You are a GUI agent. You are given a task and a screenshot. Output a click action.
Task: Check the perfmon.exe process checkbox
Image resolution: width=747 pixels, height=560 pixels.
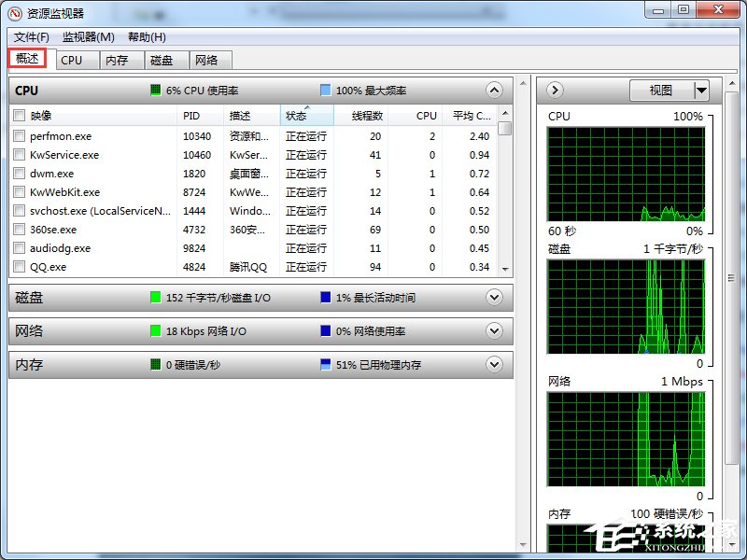coord(20,135)
